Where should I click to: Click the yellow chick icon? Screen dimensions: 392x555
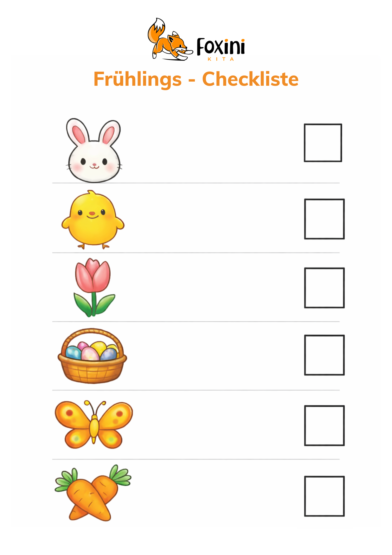(93, 220)
